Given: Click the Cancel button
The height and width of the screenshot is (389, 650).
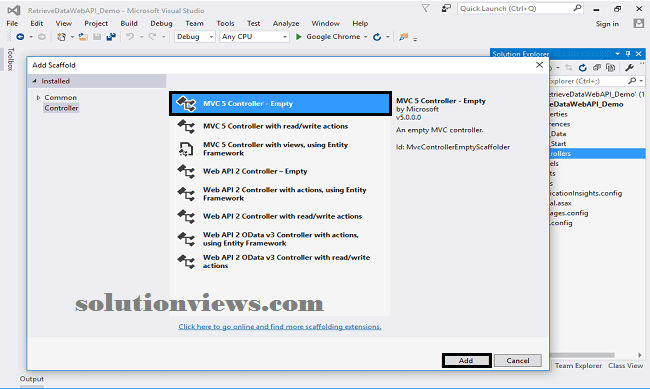Looking at the screenshot, I should coord(518,361).
